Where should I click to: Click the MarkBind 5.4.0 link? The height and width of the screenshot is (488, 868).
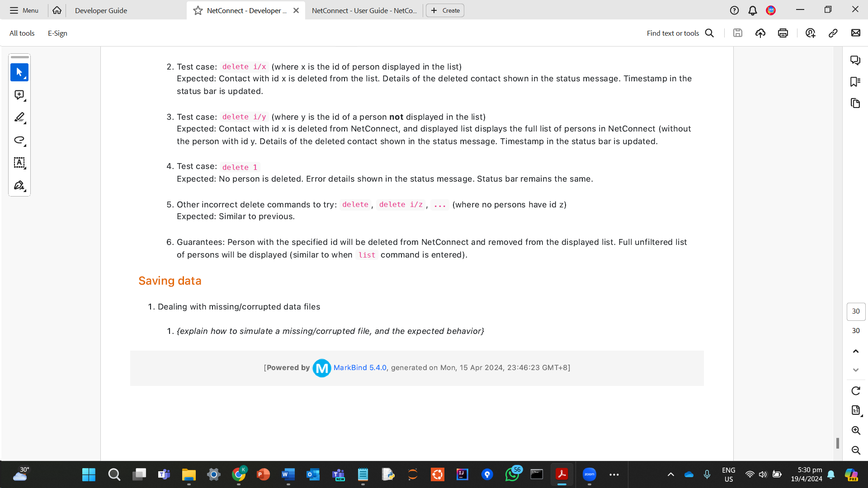tap(360, 368)
